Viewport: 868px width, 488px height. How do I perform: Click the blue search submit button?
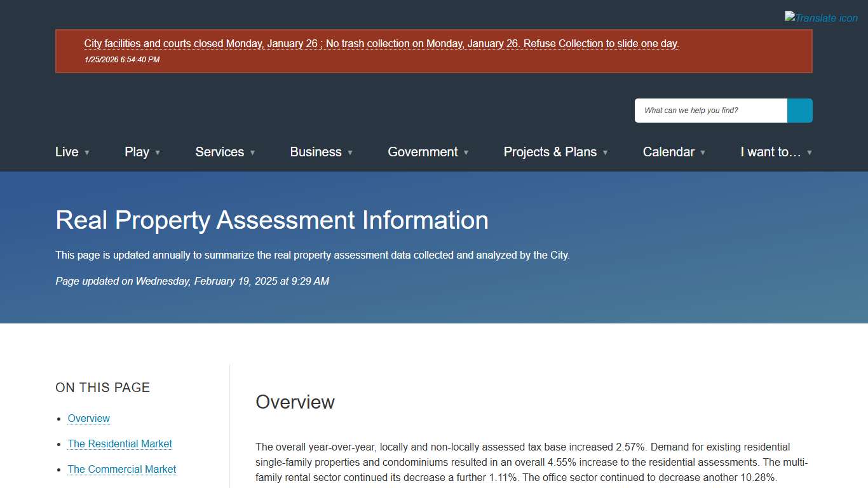pyautogui.click(x=799, y=111)
